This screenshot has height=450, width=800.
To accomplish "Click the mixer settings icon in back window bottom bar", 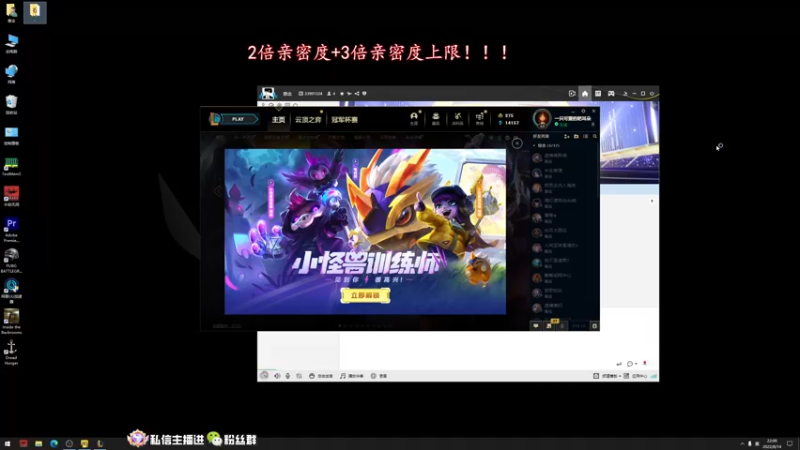I will point(299,376).
